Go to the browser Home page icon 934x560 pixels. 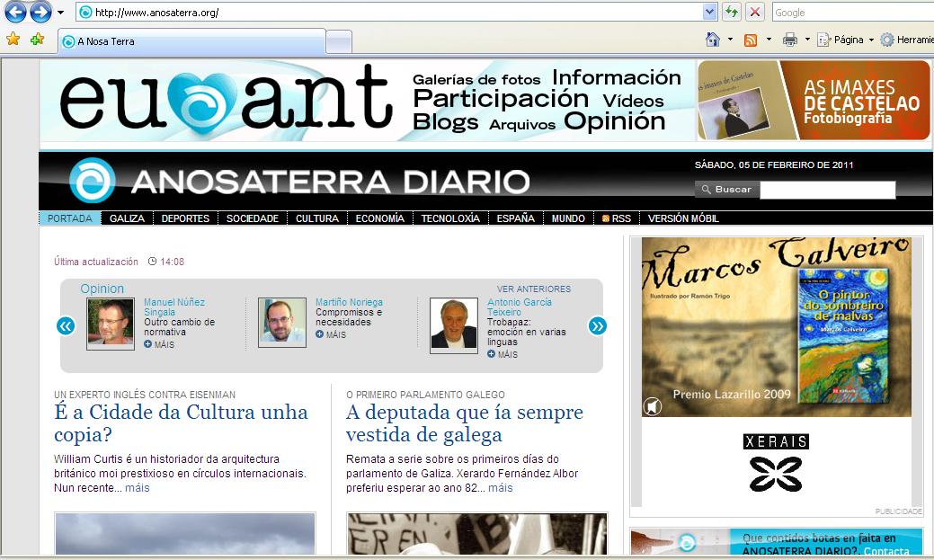[713, 40]
